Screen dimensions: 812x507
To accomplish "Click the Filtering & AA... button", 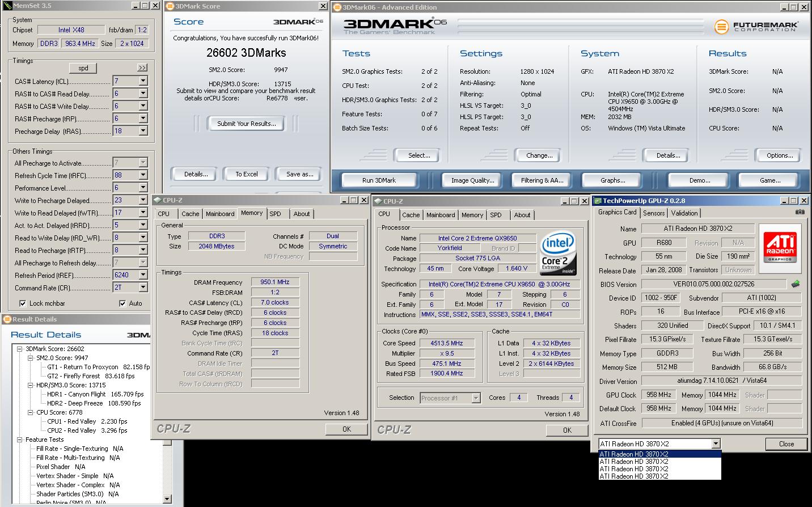I will [x=542, y=180].
